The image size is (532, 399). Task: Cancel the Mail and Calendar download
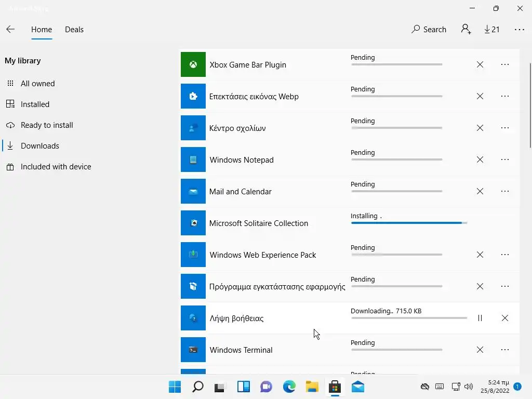[x=480, y=191]
